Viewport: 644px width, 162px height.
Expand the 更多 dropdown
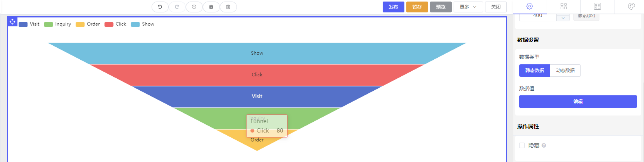(x=468, y=7)
